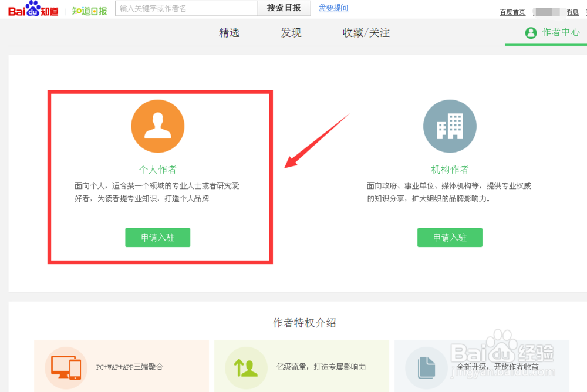Click the 作者特权介绍 section title

(x=304, y=323)
